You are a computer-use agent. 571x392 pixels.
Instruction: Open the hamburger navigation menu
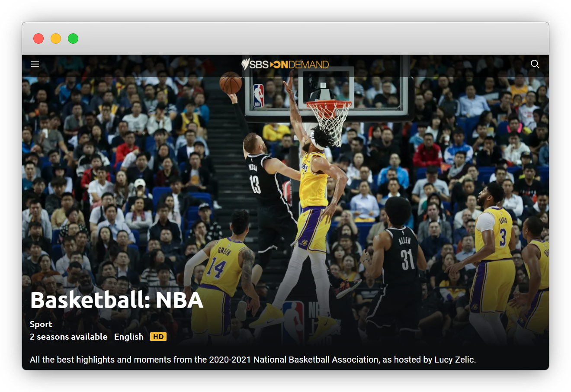pos(35,64)
